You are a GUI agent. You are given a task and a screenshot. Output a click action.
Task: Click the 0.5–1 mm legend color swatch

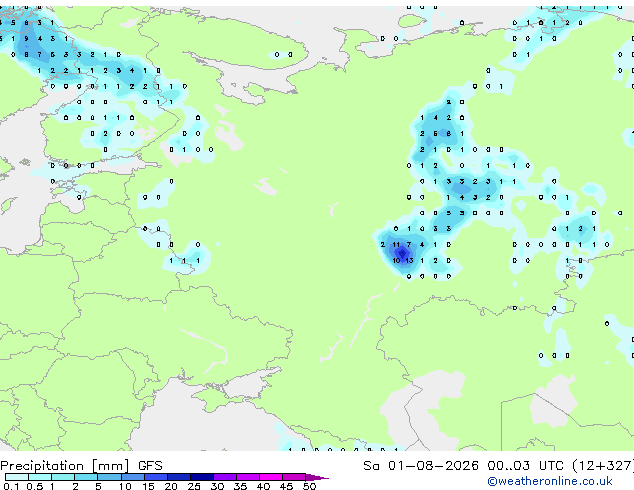(x=40, y=477)
